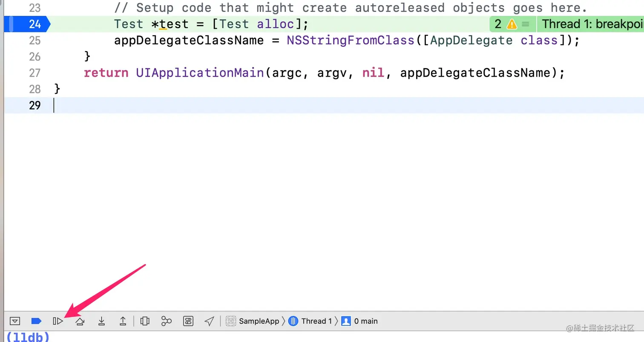Select 0 main stack frame
644x342 pixels.
[359, 321]
